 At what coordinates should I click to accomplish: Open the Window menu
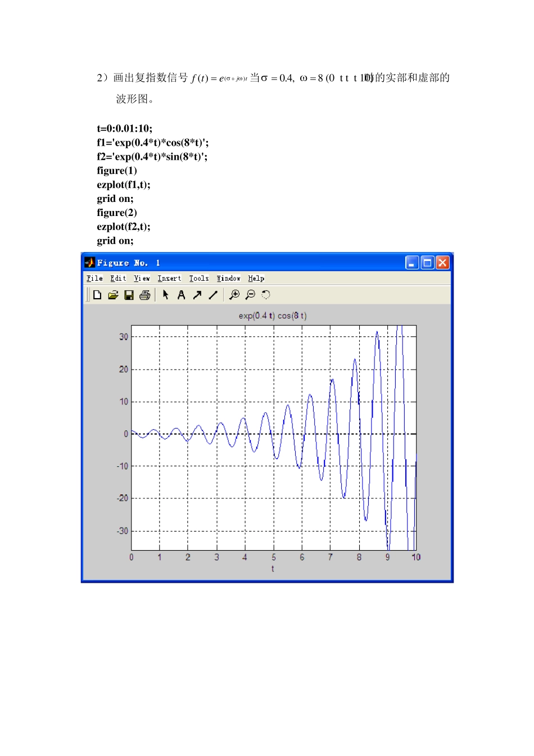coord(229,278)
